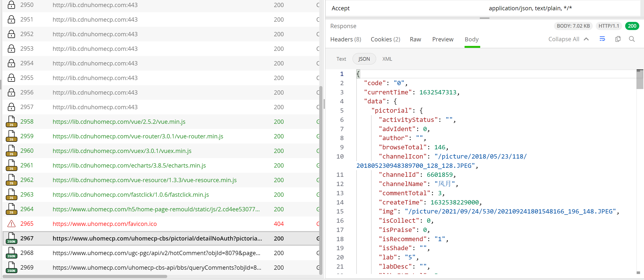The width and height of the screenshot is (644, 280).
Task: Click the lock icon of request 2954
Action: (x=11, y=63)
